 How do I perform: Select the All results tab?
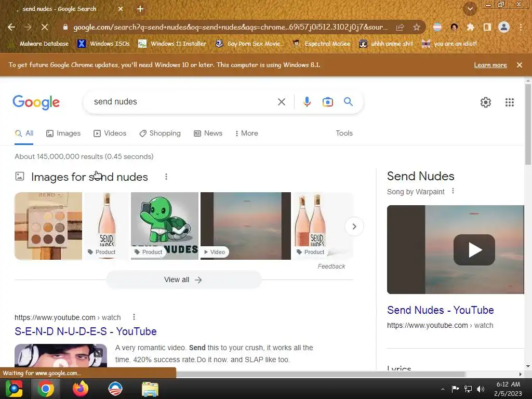tap(24, 134)
